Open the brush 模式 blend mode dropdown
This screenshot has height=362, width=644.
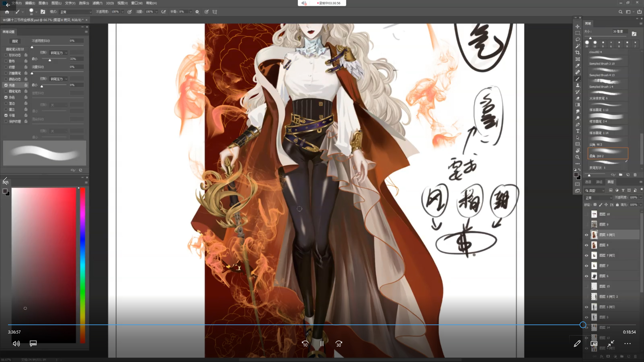75,12
